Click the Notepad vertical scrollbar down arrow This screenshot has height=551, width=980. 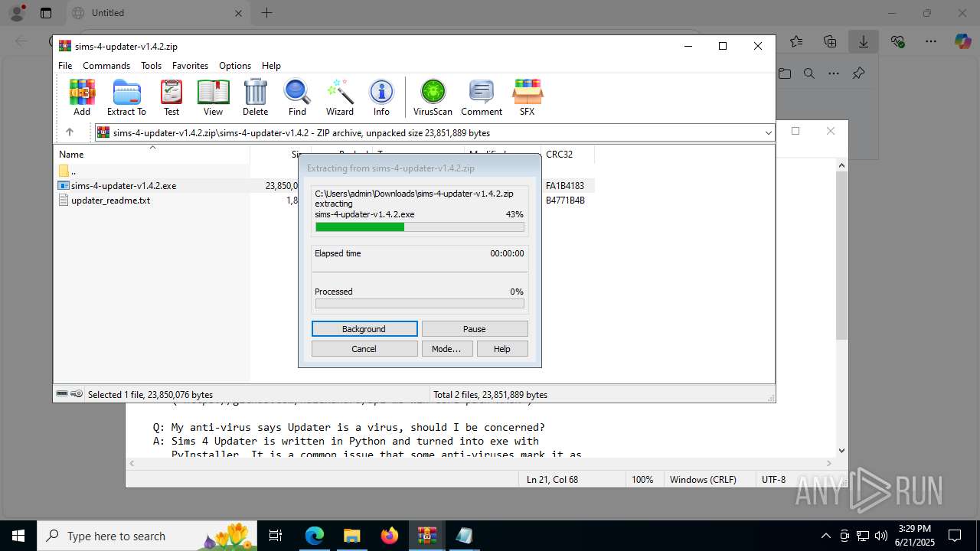[x=842, y=451]
